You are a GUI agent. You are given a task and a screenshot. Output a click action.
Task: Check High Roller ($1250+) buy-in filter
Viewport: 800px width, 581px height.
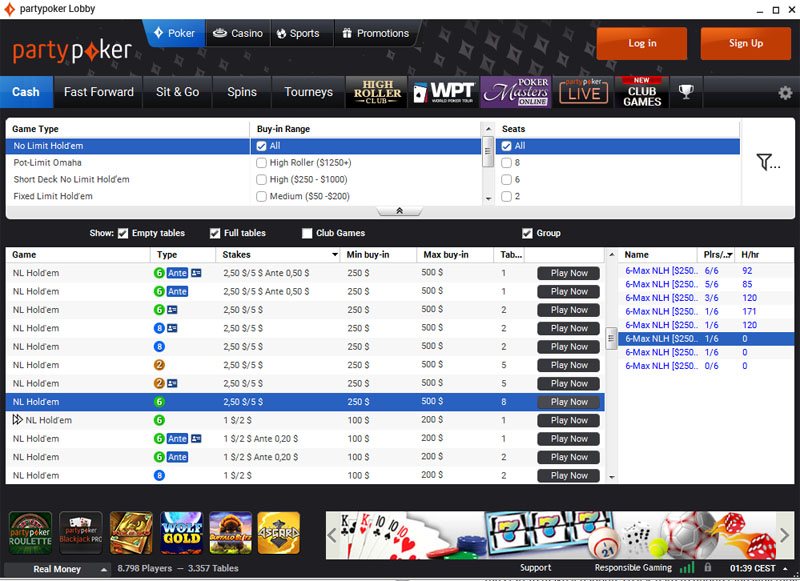[x=261, y=163]
